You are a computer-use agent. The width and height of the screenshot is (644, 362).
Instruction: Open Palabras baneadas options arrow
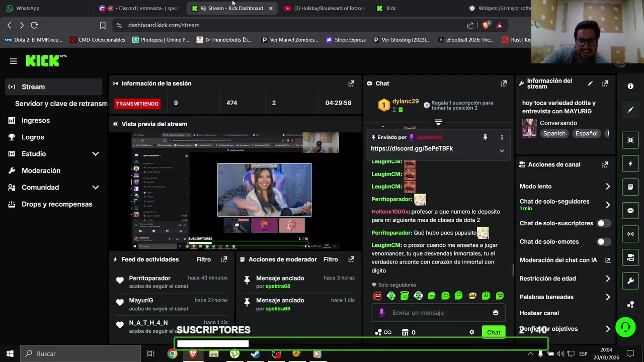point(608,297)
